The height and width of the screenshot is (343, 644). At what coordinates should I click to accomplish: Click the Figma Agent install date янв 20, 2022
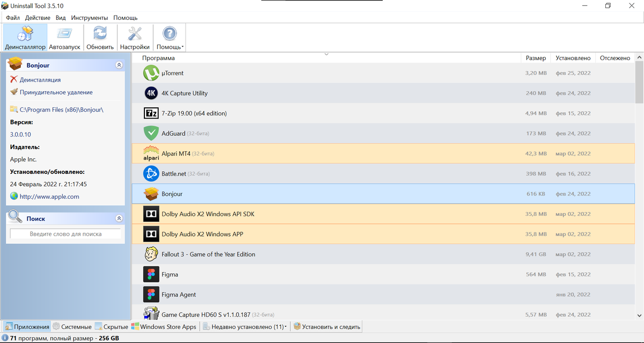573,295
